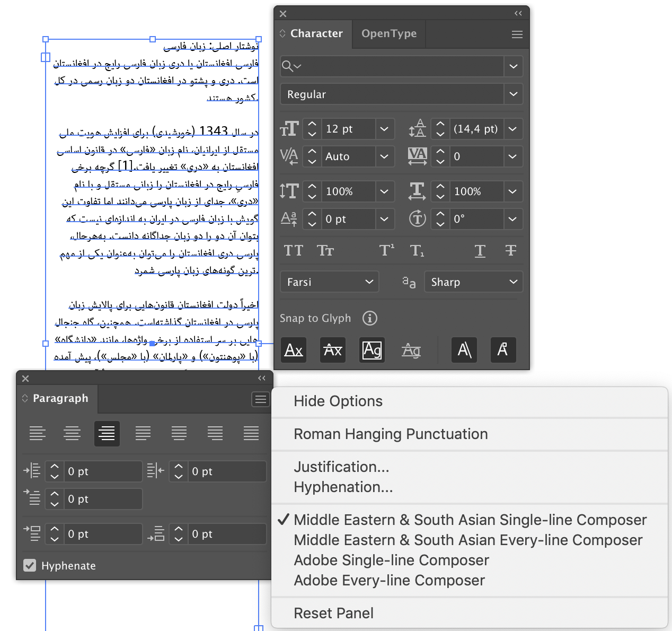
Task: Choose right-aligned paragraph alignment
Action: (x=107, y=433)
